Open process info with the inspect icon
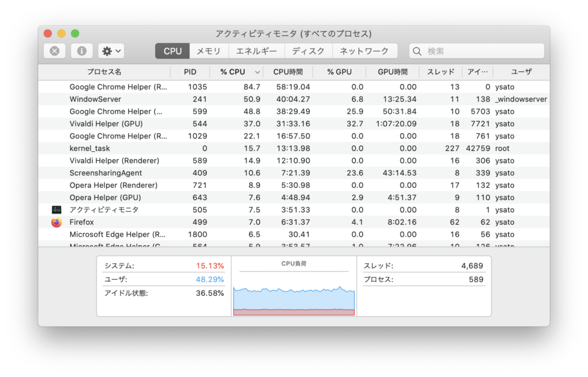The image size is (588, 377). point(82,51)
